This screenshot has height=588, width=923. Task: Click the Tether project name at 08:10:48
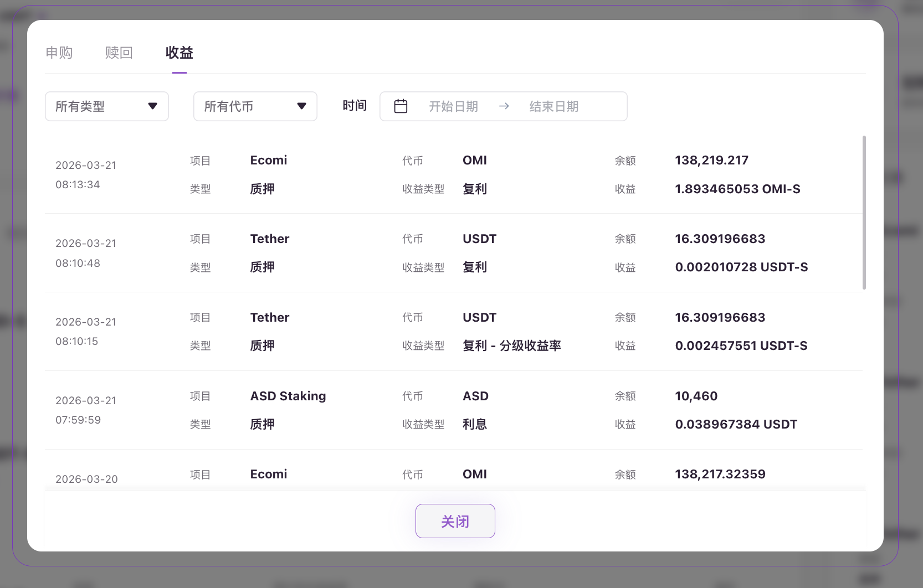click(270, 239)
